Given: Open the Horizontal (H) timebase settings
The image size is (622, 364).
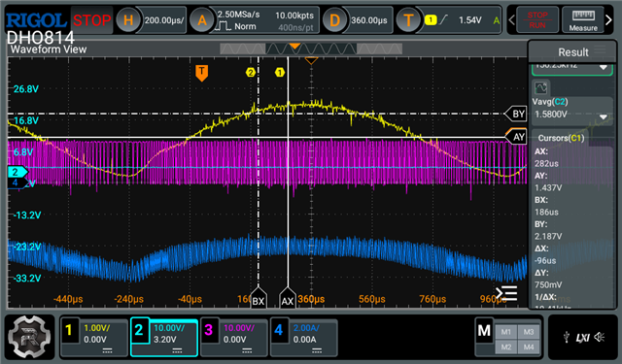Looking at the screenshot, I should click(x=128, y=19).
